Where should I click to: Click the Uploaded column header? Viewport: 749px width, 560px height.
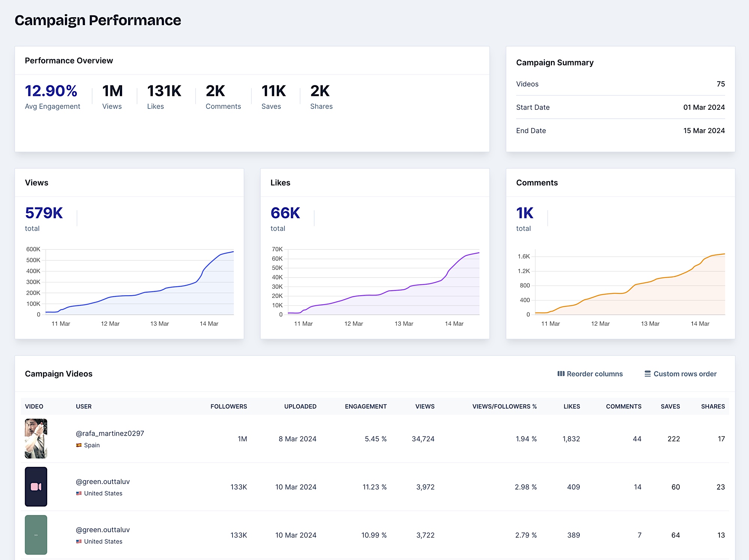[x=300, y=406]
